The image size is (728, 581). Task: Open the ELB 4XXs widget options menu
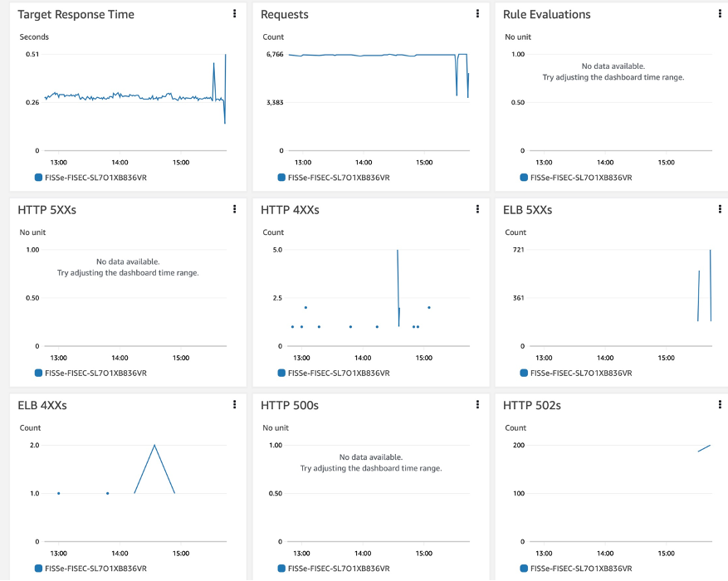coord(234,404)
